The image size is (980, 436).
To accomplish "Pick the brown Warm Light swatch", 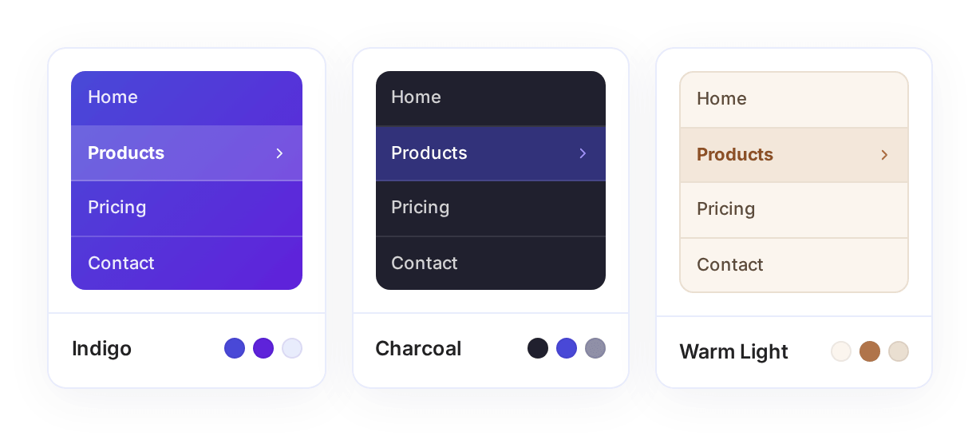I will pyautogui.click(x=870, y=351).
